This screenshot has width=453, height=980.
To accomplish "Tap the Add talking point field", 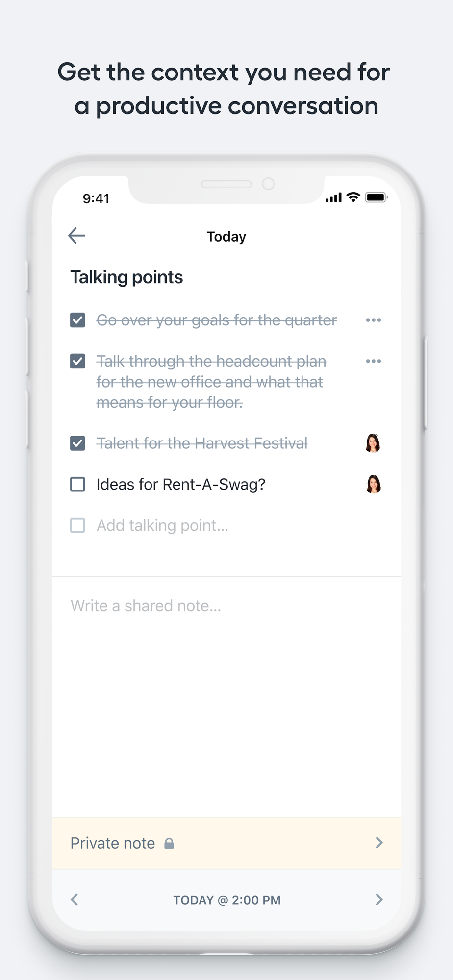I will (162, 525).
